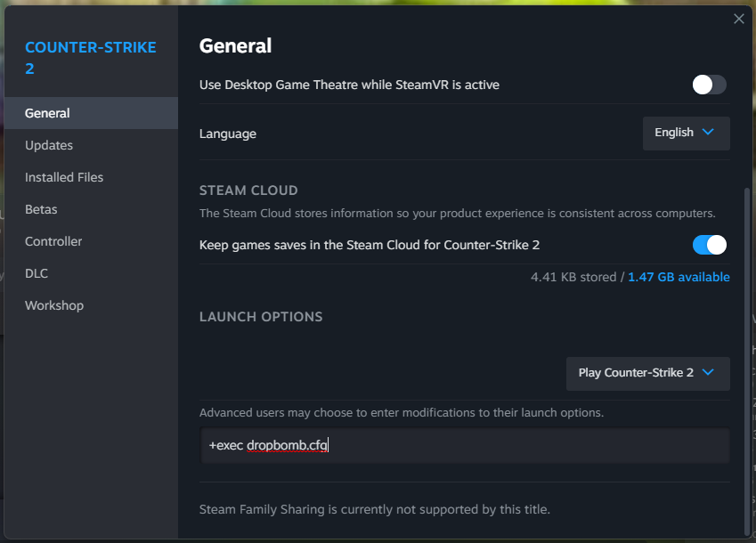756x543 pixels.
Task: Expand the English language dropdown
Action: (686, 133)
